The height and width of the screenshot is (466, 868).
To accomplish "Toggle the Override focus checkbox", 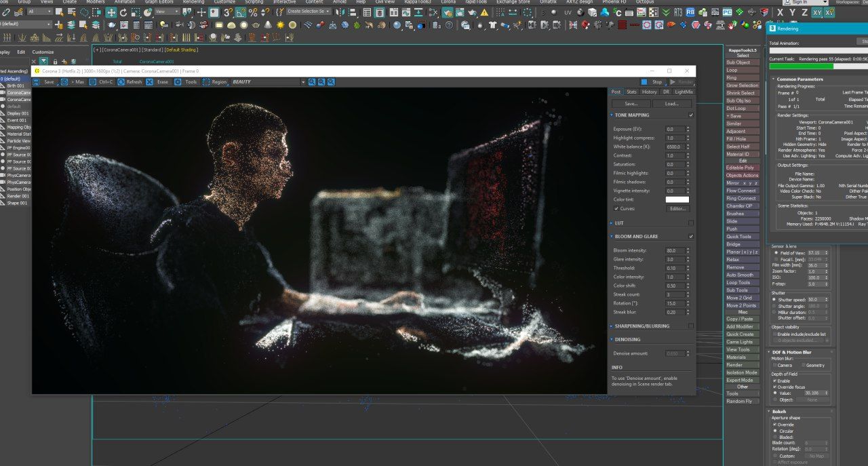I will point(774,387).
